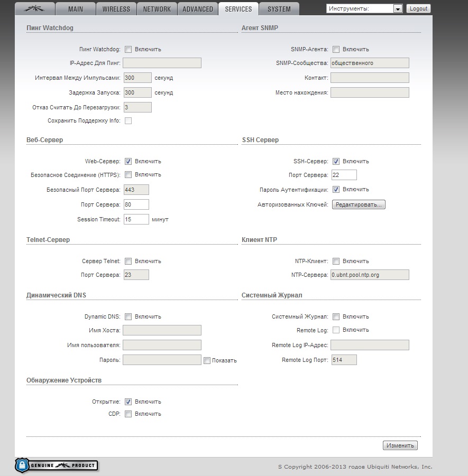Uncheck the Web-Сервер checkbox

[x=129, y=162]
